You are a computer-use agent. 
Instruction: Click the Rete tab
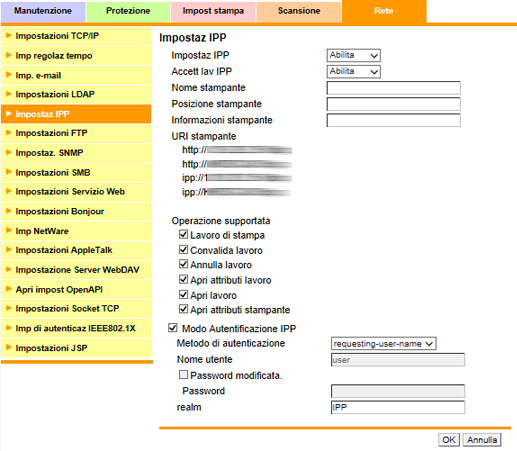coord(384,11)
